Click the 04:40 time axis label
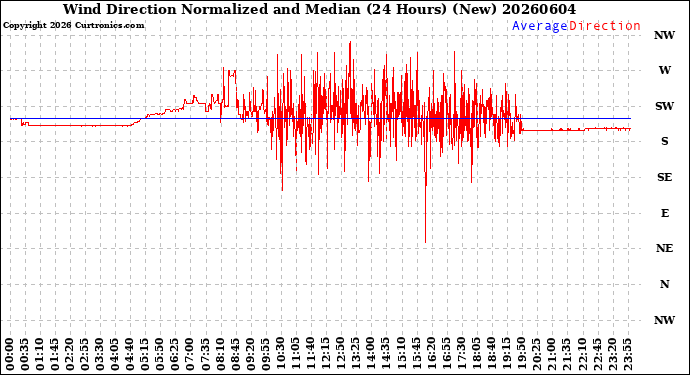 point(130,355)
